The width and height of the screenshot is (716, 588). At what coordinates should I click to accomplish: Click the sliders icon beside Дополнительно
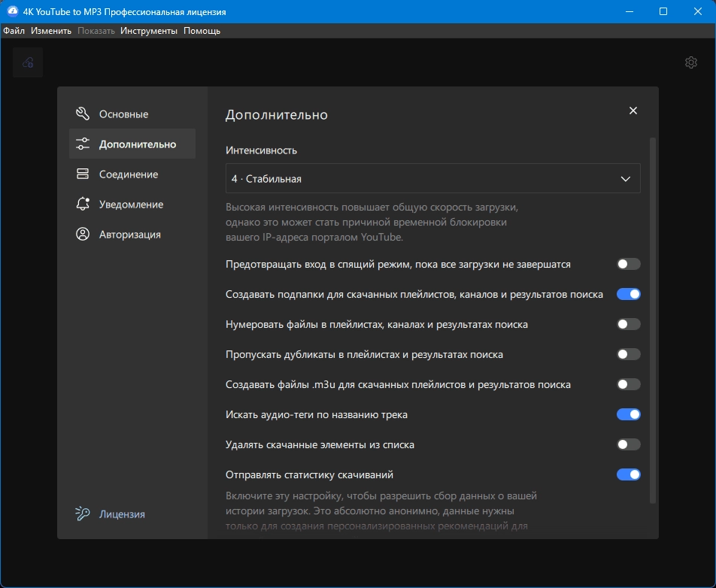(x=83, y=144)
